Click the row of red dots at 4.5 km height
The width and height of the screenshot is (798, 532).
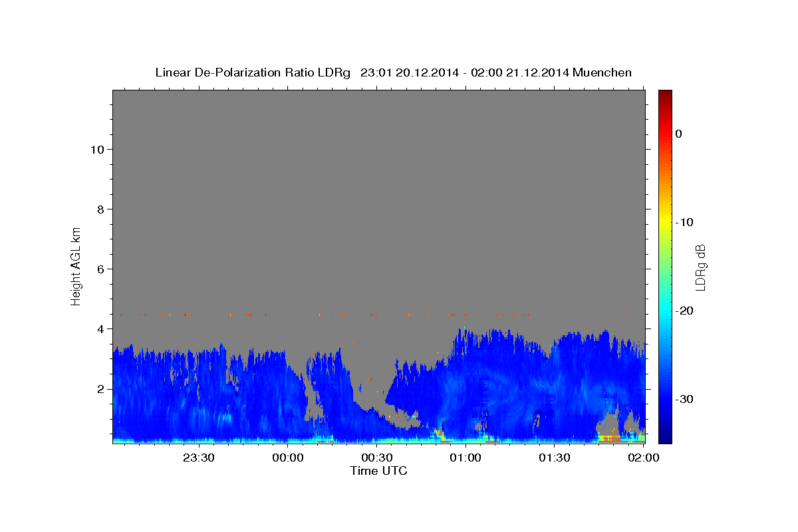325,315
